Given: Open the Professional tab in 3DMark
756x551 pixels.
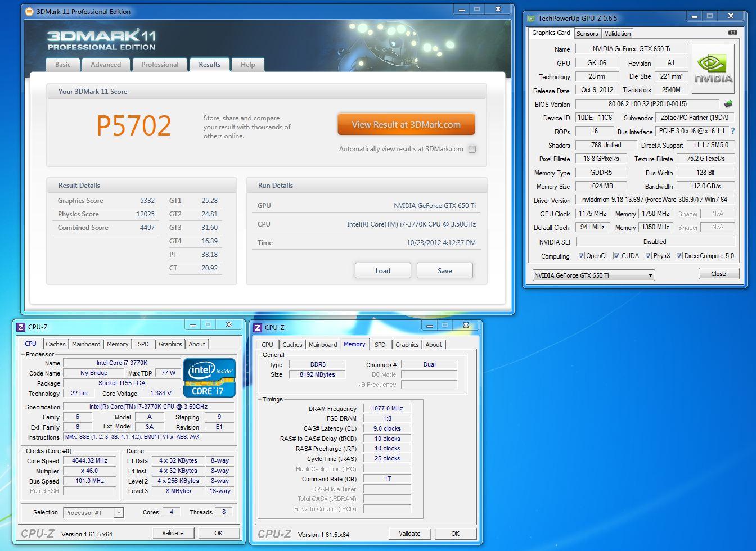Looking at the screenshot, I should pos(160,65).
